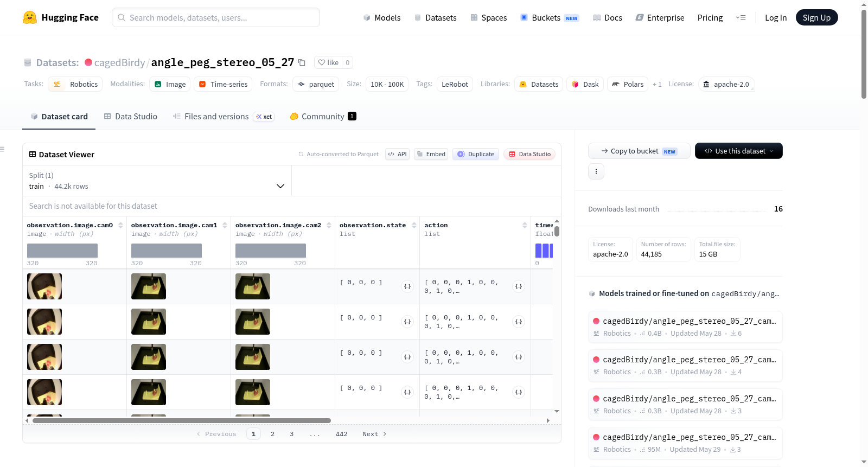This screenshot has width=868, height=467.
Task: Expand the fourth row's observation.state JSON
Action: click(x=407, y=392)
